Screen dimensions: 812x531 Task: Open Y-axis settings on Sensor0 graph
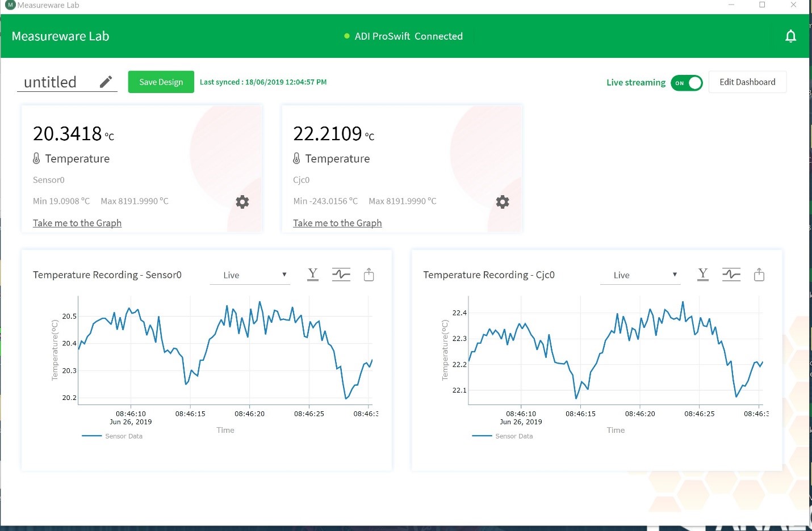click(x=313, y=275)
